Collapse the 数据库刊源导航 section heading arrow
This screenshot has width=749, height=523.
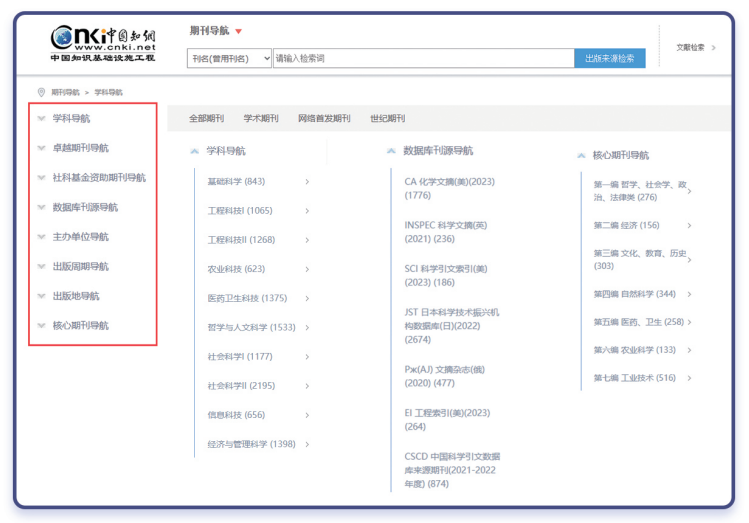point(391,151)
